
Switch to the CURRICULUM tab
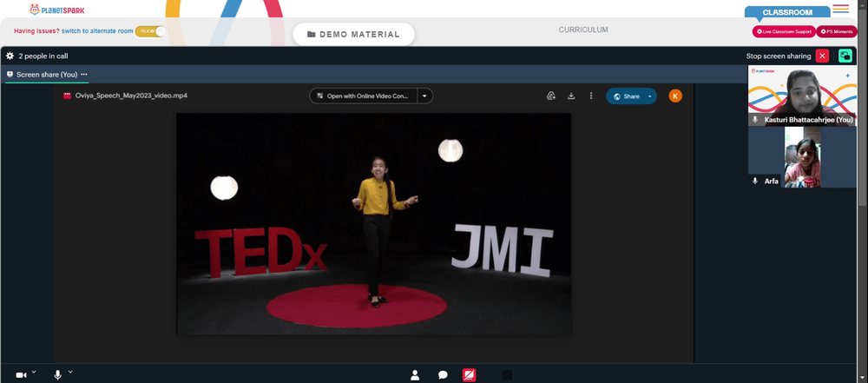pyautogui.click(x=583, y=30)
